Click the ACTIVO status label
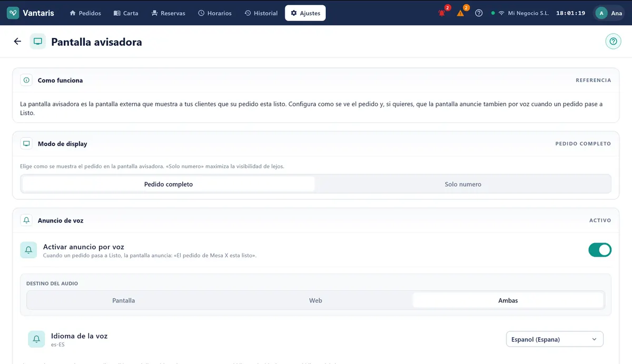 tap(600, 220)
